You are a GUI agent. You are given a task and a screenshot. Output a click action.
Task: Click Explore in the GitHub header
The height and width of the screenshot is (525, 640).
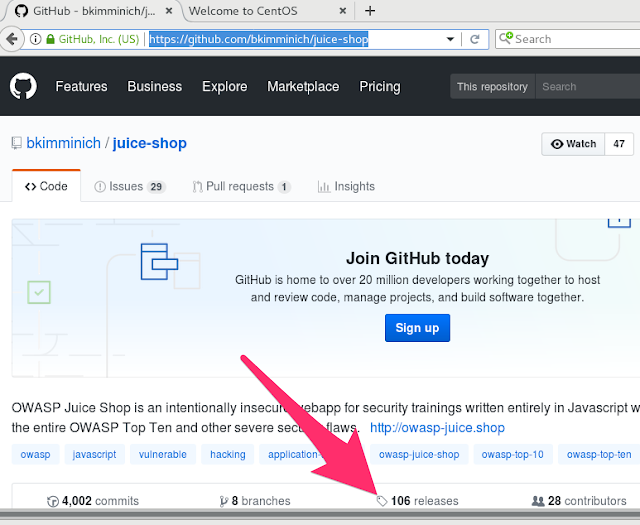(x=224, y=87)
